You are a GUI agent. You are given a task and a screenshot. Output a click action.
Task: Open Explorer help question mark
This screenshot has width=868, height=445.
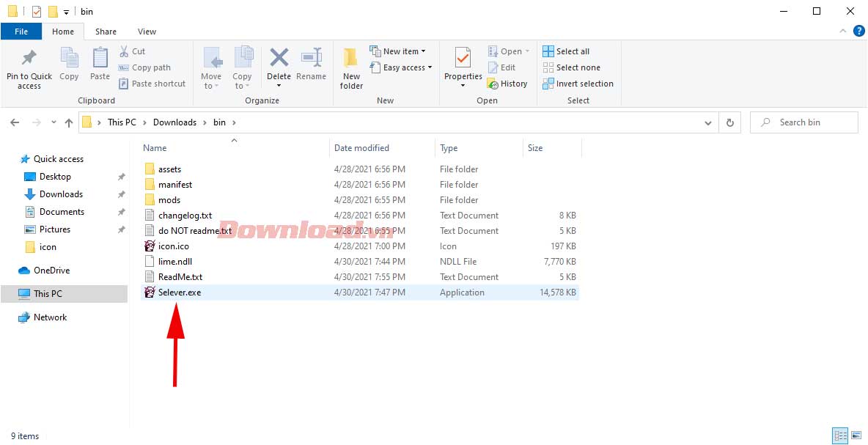coord(858,31)
